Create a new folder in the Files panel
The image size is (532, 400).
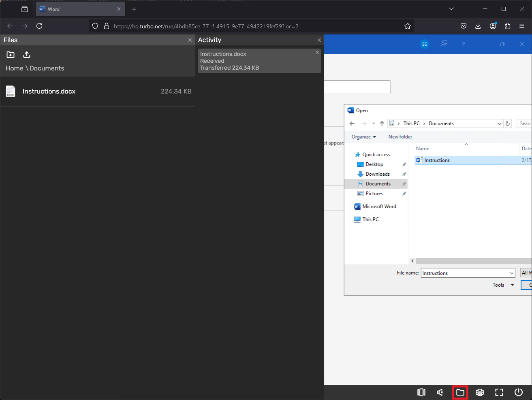[x=11, y=54]
